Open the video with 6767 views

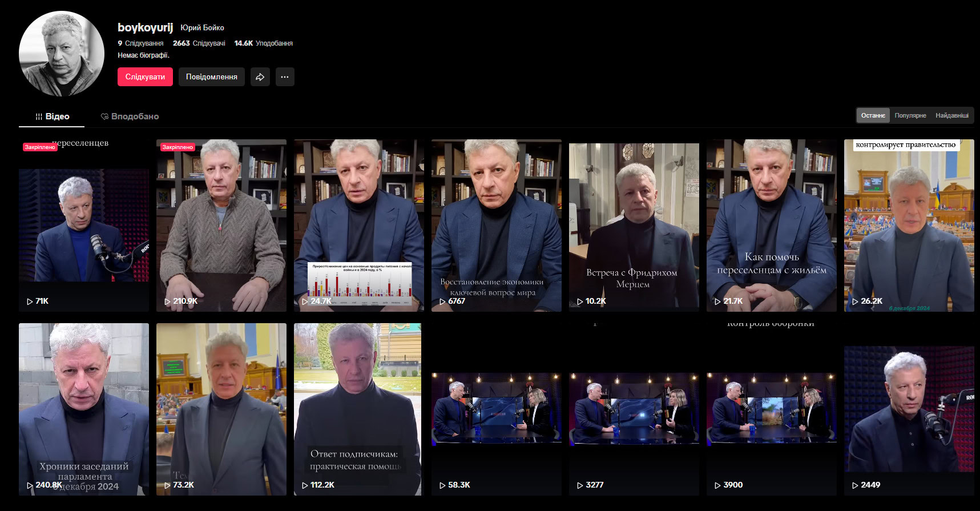[497, 226]
